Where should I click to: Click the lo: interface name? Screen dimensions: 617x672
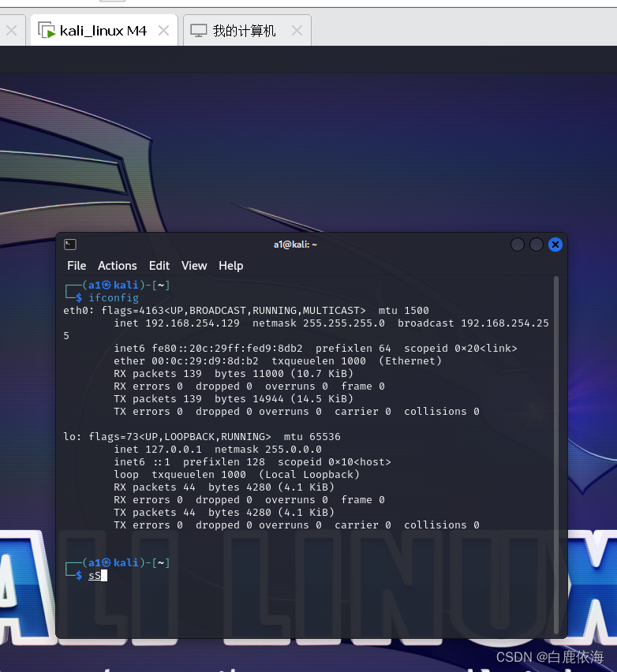click(73, 437)
